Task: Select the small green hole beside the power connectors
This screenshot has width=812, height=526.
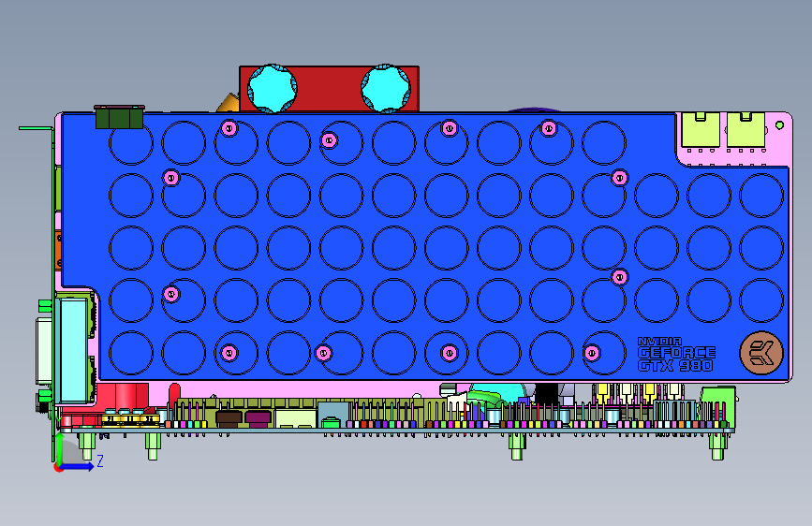Action: point(779,125)
